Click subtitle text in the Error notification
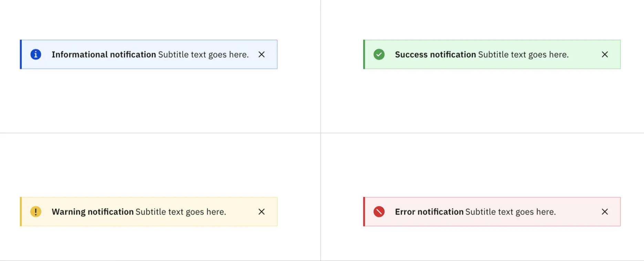 click(x=511, y=212)
